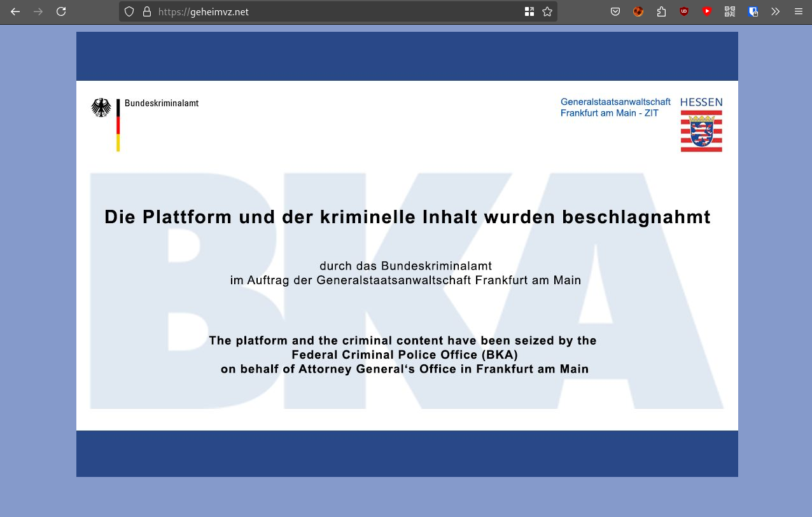
Task: Click the German seizure headline 'Die Plattform und...'
Action: (407, 217)
